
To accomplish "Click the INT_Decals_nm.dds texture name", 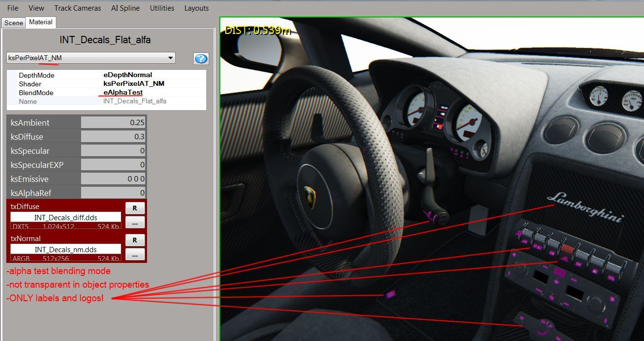I will (x=66, y=250).
